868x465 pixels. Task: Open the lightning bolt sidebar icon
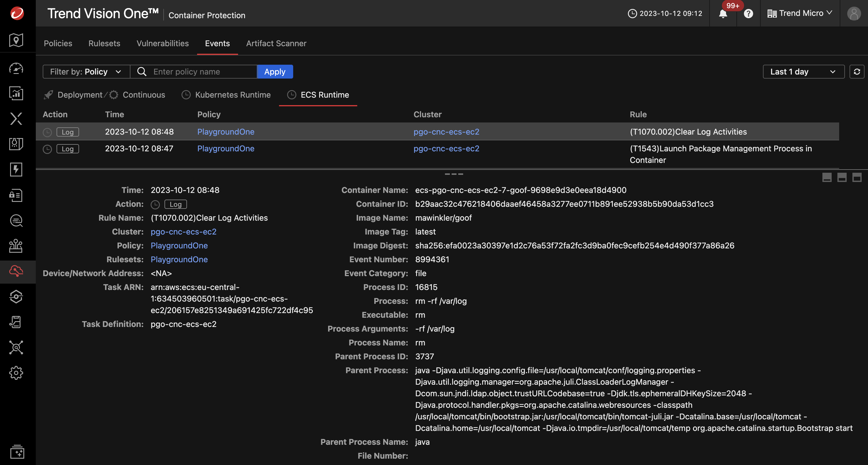pyautogui.click(x=16, y=169)
